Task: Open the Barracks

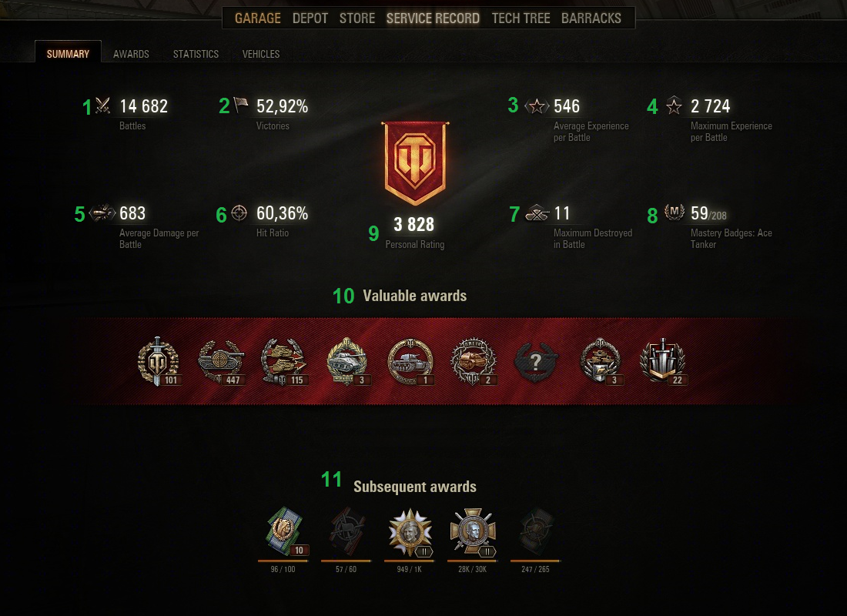Action: coord(591,18)
